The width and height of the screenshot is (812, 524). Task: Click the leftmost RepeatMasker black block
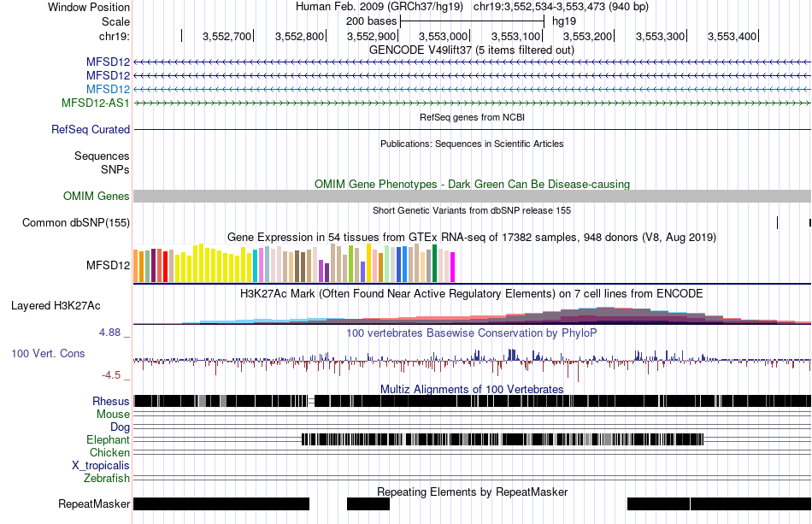(x=221, y=503)
